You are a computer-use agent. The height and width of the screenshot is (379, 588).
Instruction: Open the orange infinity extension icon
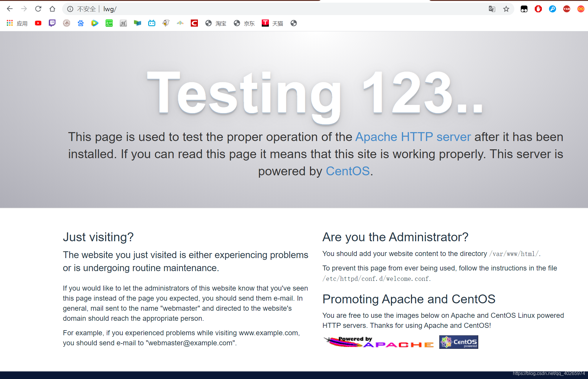pos(581,9)
